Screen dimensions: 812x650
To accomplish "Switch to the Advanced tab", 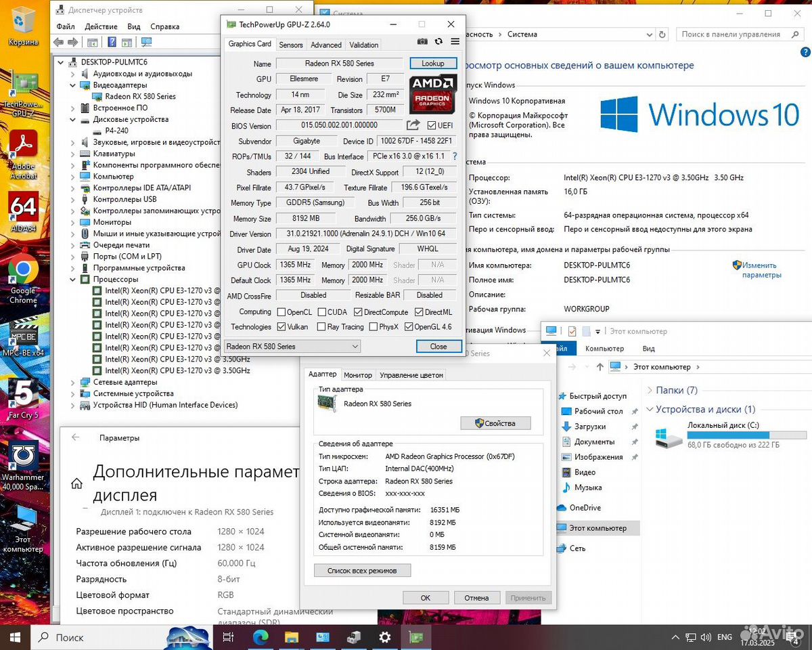I will (x=326, y=45).
